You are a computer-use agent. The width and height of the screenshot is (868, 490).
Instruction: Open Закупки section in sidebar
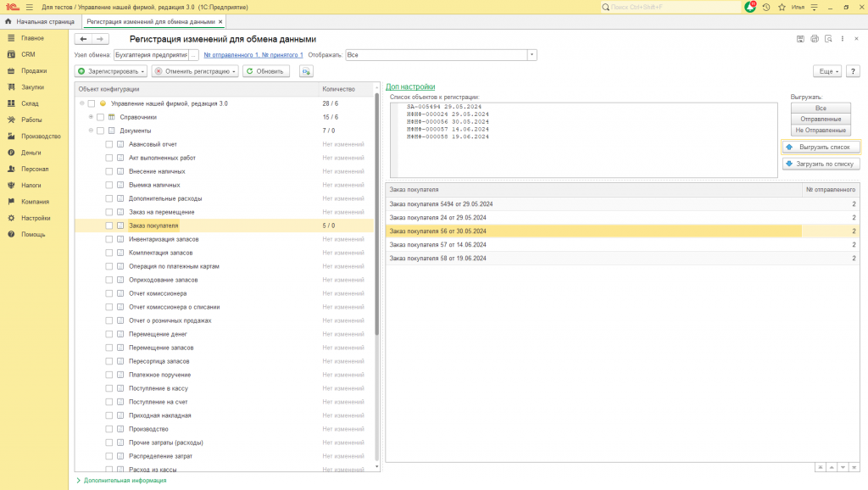tap(32, 87)
